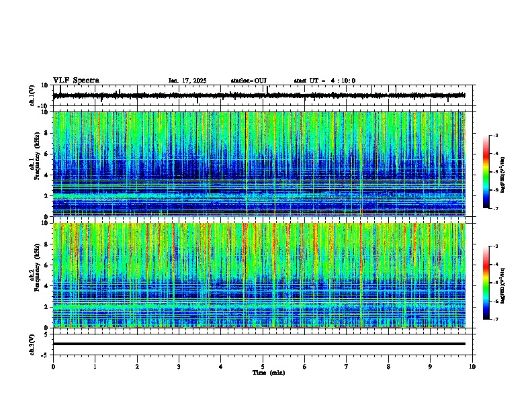The image size is (532, 411).
Task: Click inside the ch.1 spectrogram panel
Action: tap(259, 164)
